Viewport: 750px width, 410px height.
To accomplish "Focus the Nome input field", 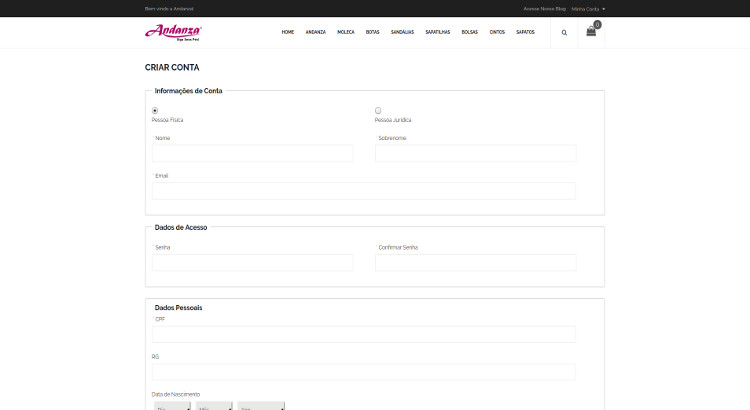I will [253, 154].
